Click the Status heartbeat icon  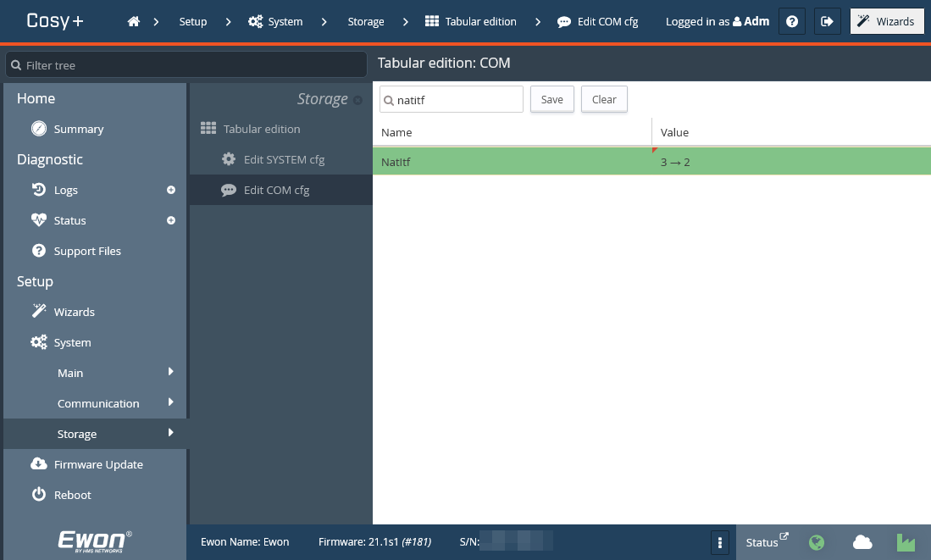(39, 219)
